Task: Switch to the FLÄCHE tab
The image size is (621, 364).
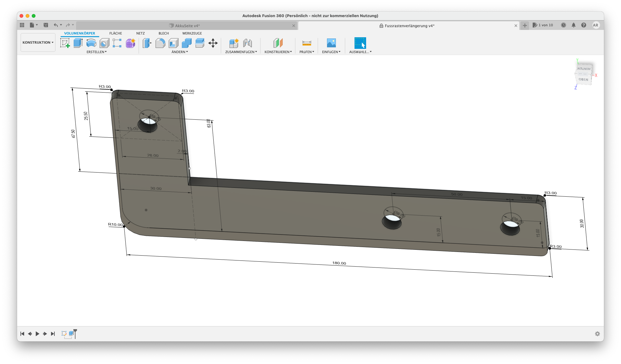Action: click(116, 33)
